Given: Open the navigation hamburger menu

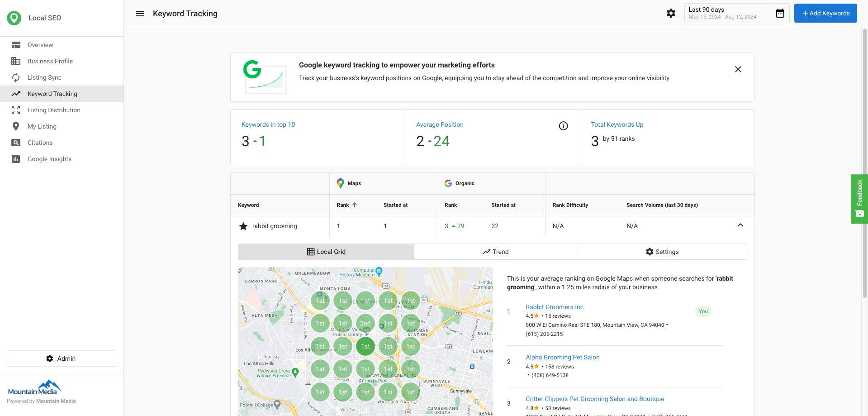Looking at the screenshot, I should 140,14.
